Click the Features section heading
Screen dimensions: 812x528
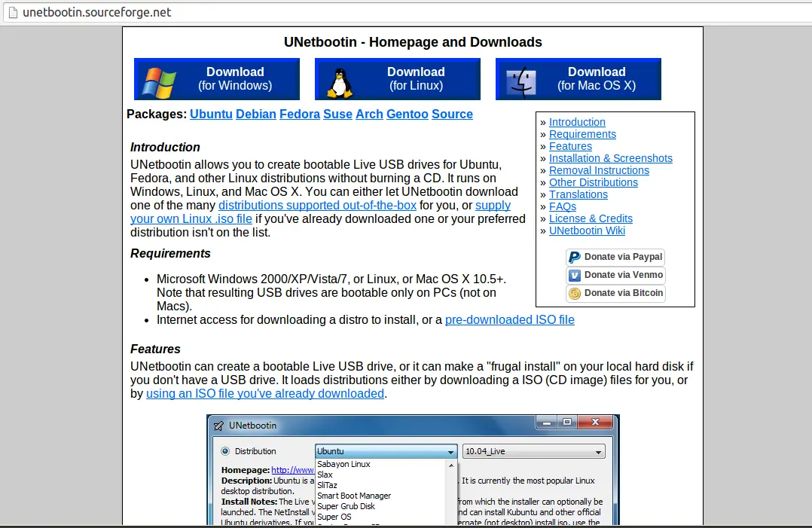pyautogui.click(x=155, y=349)
